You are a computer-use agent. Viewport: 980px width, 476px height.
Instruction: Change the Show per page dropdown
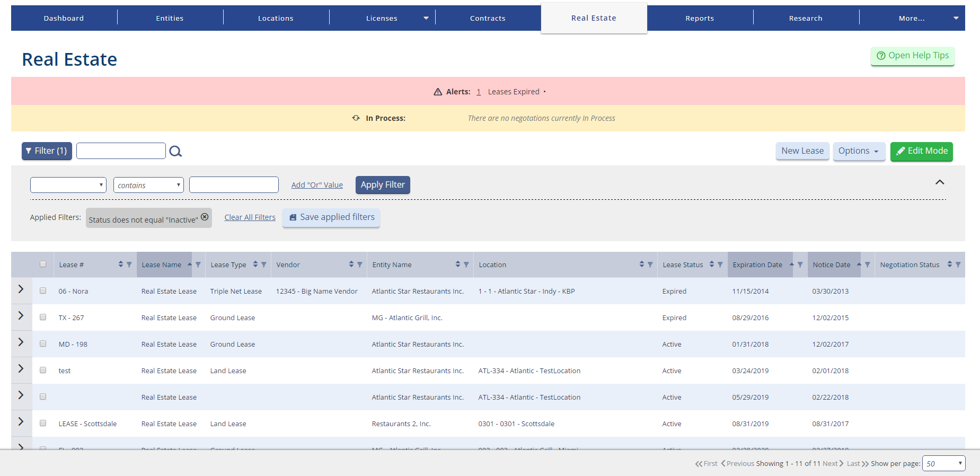[x=944, y=463]
